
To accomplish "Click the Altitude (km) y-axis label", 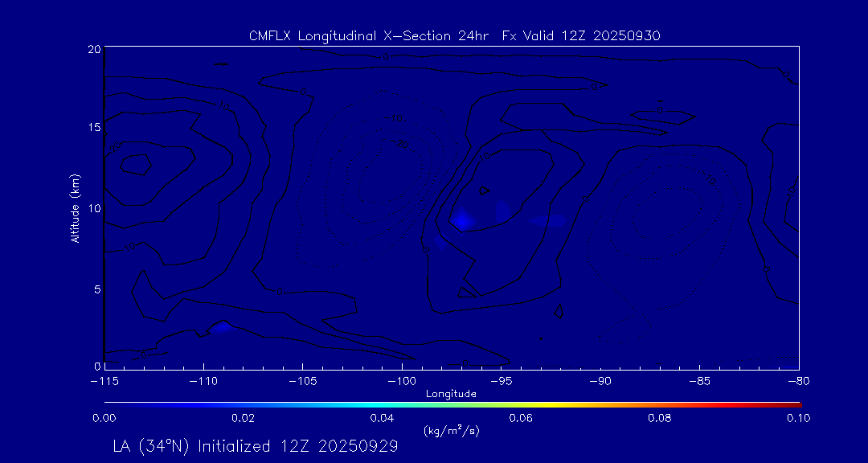I will coord(75,207).
